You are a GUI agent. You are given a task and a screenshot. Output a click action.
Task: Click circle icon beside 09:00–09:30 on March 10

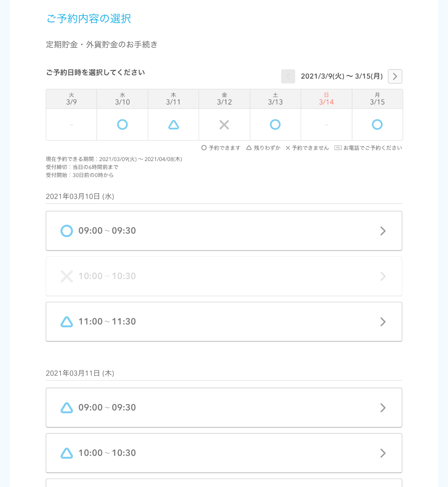click(x=67, y=231)
